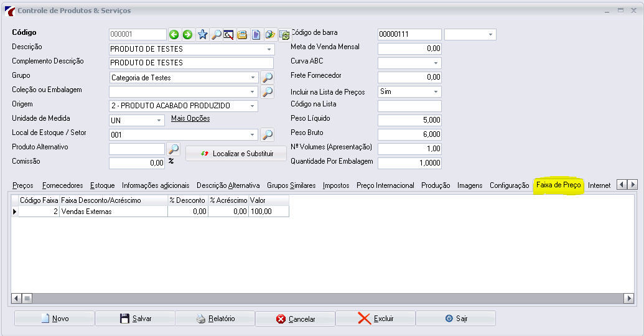
Task: Click the copy-to-folder icon in toolbar
Action: (270, 34)
